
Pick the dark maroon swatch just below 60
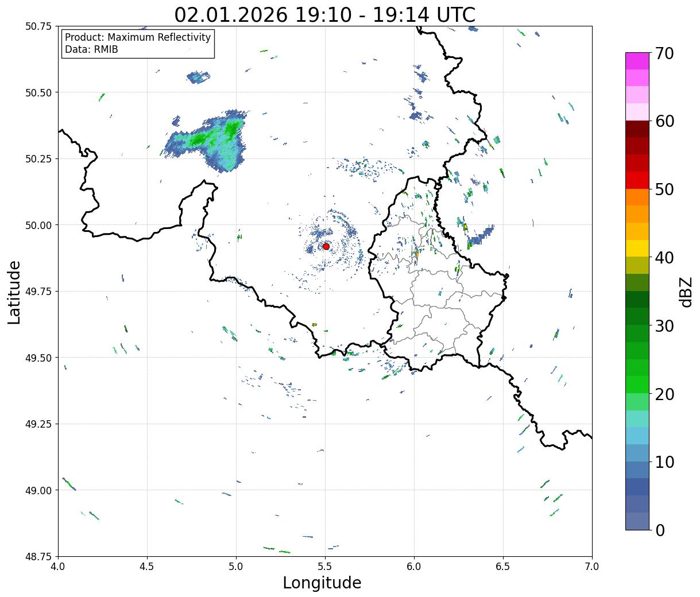pyautogui.click(x=637, y=129)
